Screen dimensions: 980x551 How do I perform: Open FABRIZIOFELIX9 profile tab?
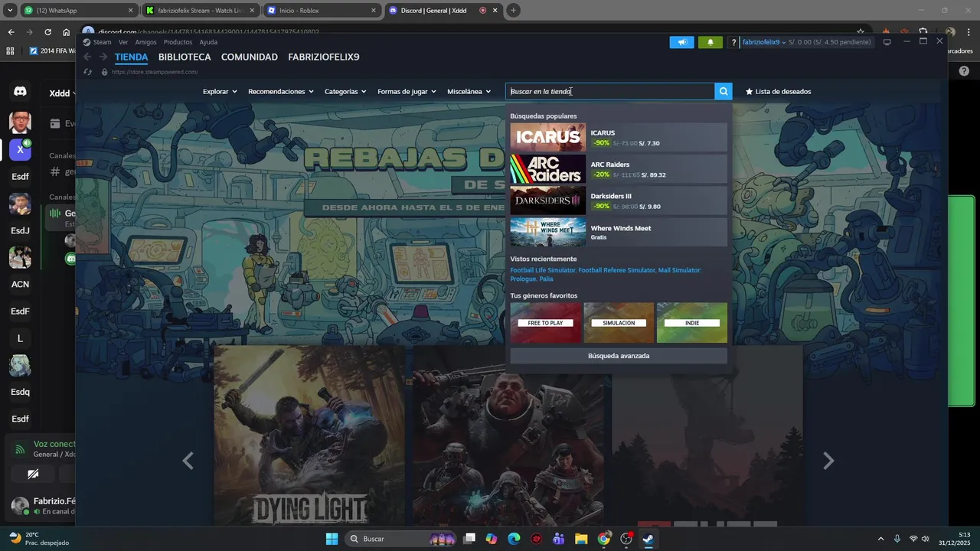pos(324,57)
